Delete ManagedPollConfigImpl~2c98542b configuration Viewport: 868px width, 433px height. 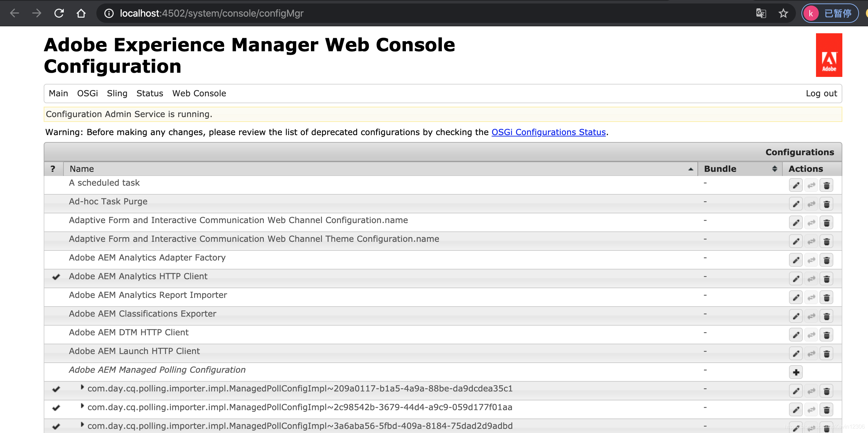[x=826, y=410]
